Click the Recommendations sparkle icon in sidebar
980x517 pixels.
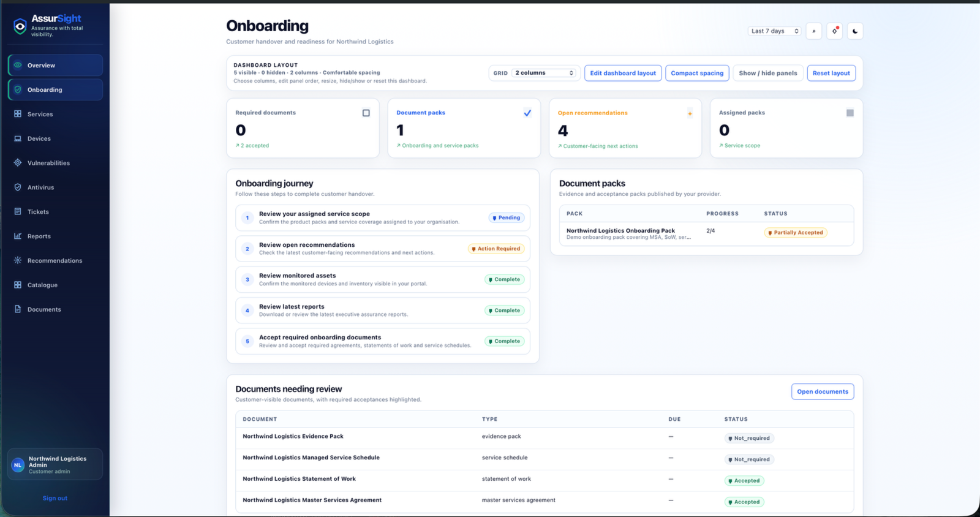pos(18,260)
